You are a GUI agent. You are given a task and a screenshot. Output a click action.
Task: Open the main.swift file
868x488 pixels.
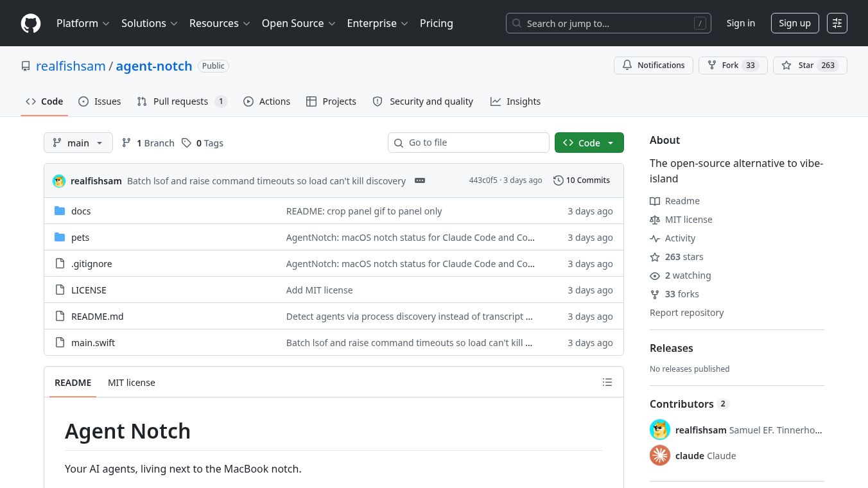[x=93, y=342]
